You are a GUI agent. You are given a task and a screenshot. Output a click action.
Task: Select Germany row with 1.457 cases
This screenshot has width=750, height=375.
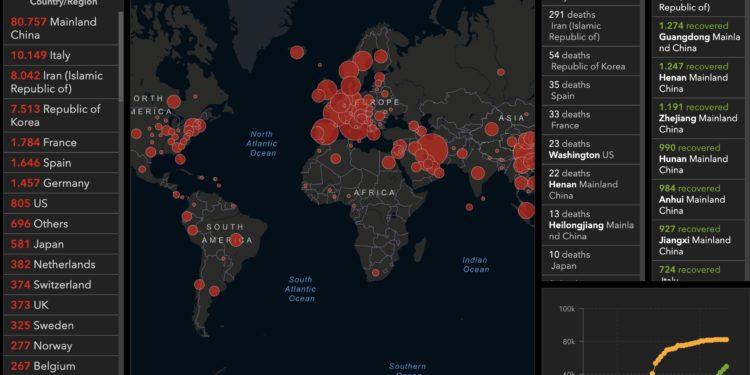click(61, 183)
